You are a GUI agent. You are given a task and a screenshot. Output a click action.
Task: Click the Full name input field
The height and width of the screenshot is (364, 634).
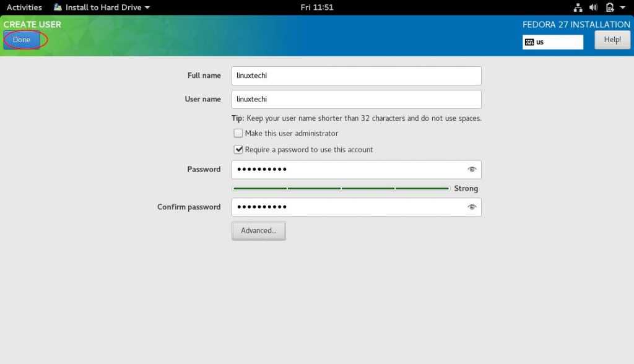point(356,76)
